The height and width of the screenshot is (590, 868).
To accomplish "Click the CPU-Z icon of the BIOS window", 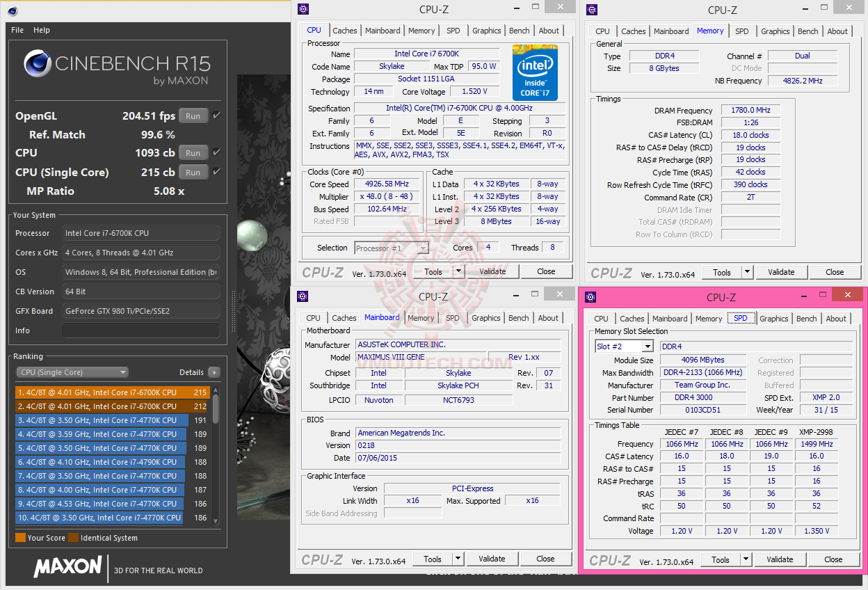I will click(x=302, y=296).
